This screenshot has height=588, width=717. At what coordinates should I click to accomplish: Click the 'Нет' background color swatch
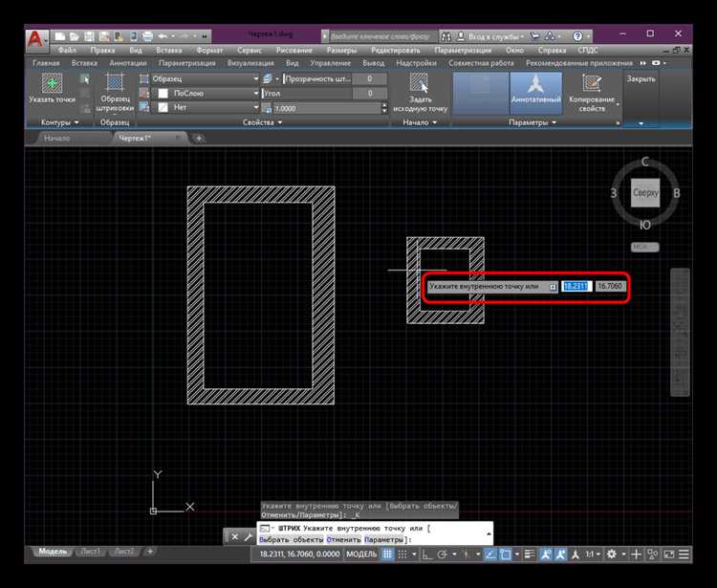point(163,107)
